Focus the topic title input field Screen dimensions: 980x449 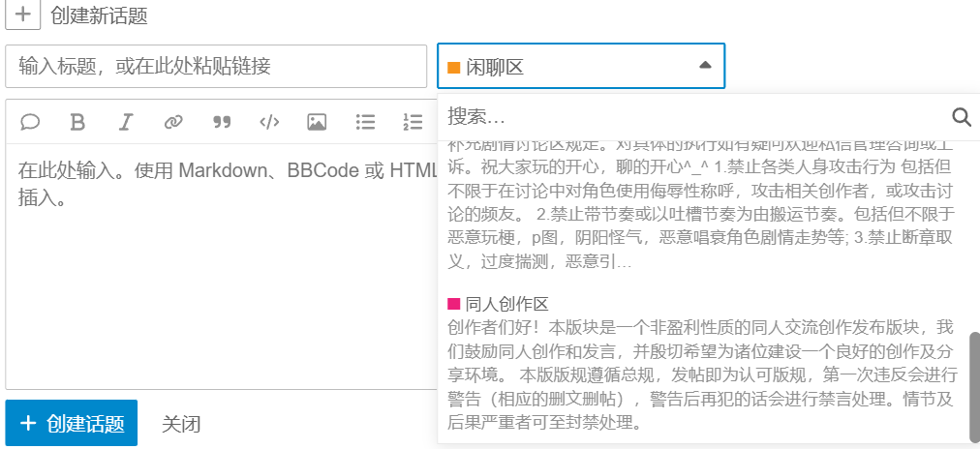point(216,67)
